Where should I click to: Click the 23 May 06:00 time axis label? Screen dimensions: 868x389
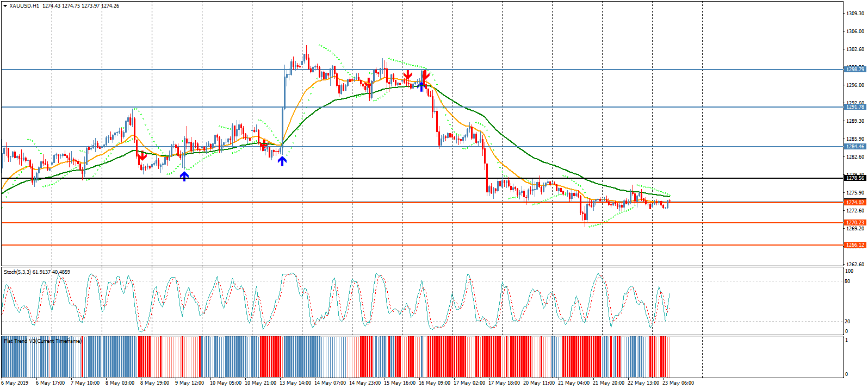pyautogui.click(x=678, y=383)
